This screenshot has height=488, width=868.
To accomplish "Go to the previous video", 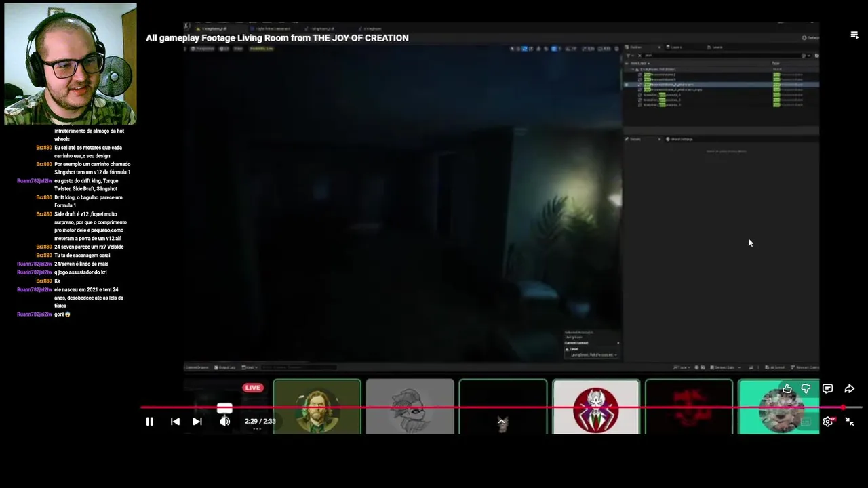I will tap(175, 422).
